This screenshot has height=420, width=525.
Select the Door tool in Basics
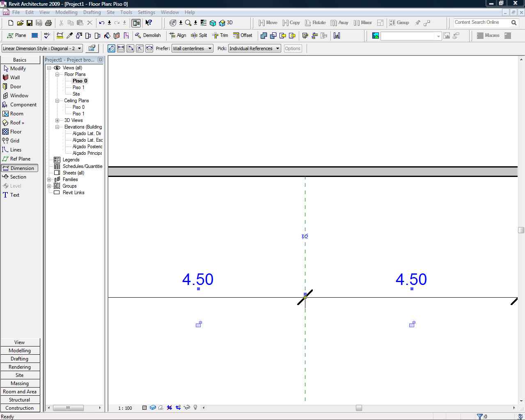pyautogui.click(x=15, y=87)
